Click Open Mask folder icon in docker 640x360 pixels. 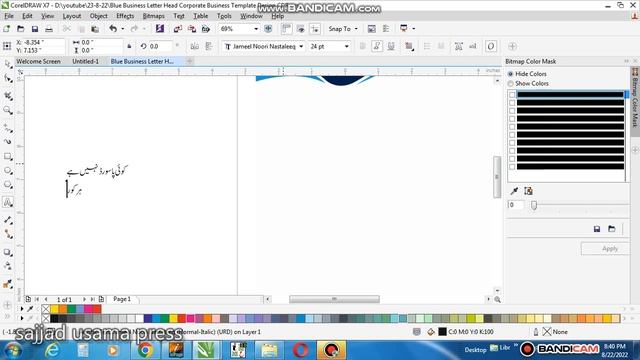611,229
